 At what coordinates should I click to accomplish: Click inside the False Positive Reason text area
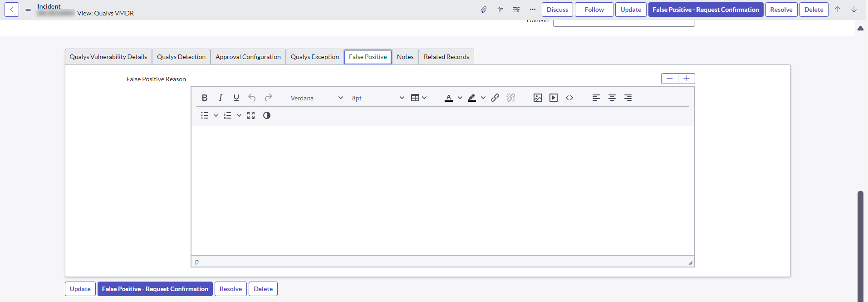(442, 191)
